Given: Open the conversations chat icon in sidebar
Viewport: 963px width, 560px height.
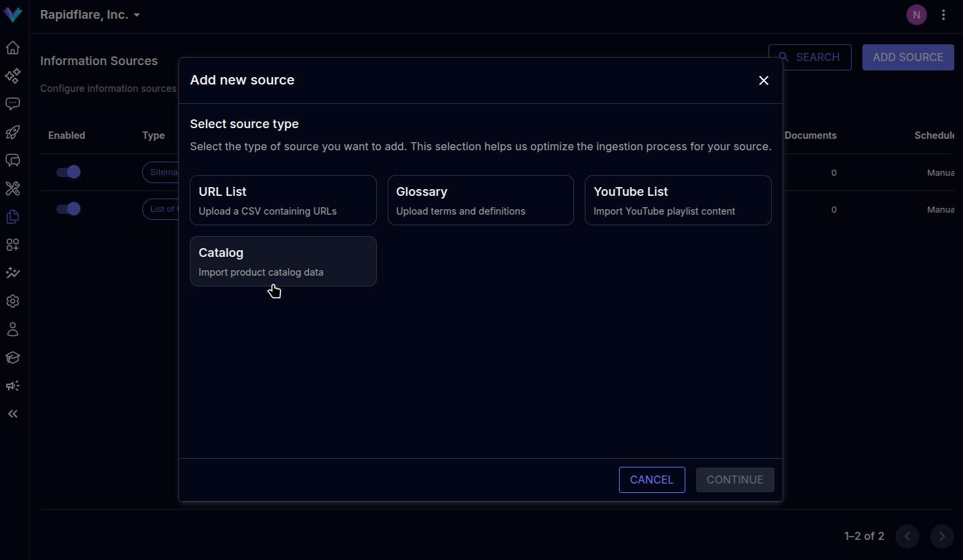Looking at the screenshot, I should [x=13, y=103].
